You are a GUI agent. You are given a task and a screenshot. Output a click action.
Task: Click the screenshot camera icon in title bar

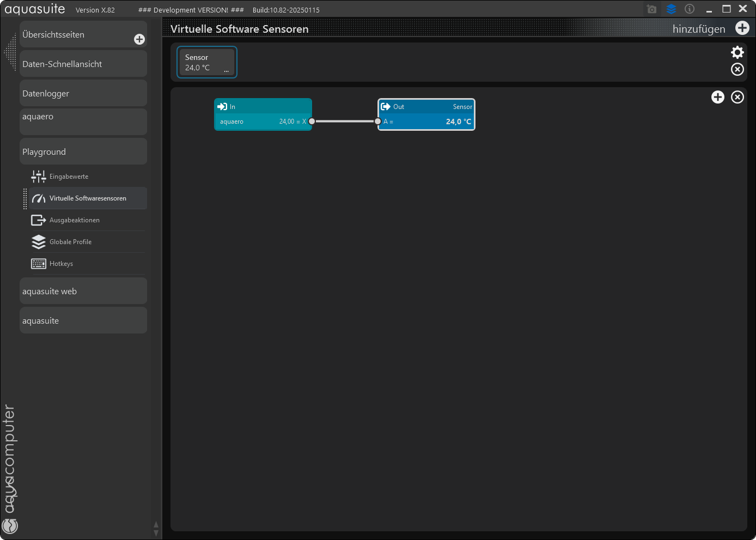[x=651, y=9]
